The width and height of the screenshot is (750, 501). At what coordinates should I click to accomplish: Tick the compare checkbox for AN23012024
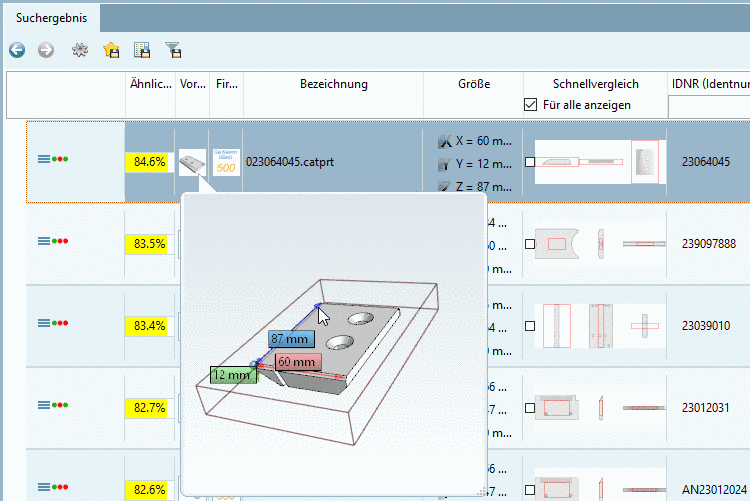click(x=530, y=490)
